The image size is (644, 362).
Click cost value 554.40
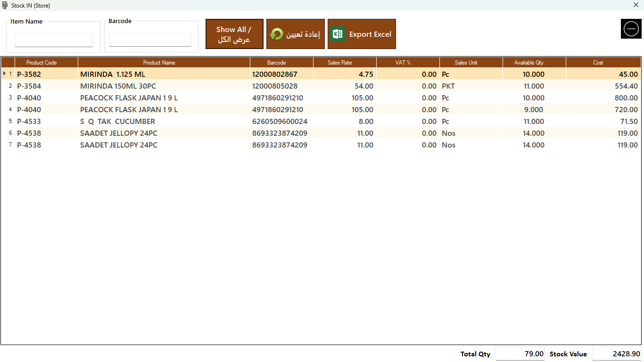click(x=627, y=86)
